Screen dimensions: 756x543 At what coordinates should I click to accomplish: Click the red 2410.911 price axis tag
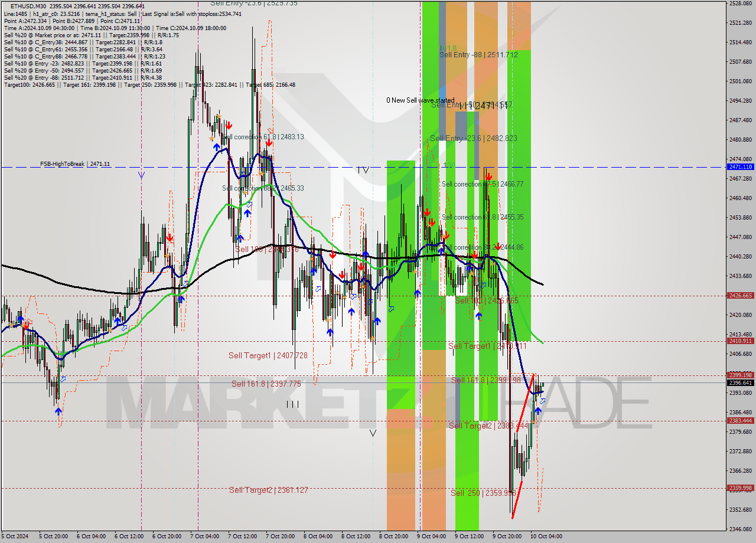[x=740, y=341]
